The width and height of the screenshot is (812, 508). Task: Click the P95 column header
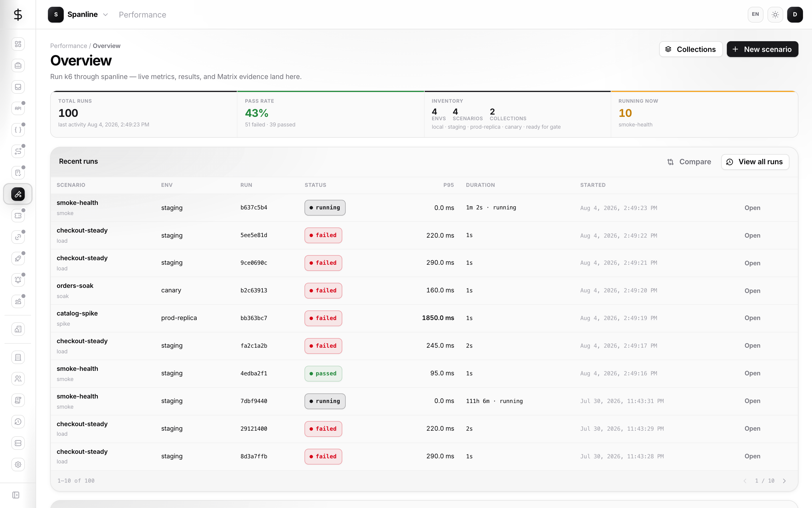448,185
